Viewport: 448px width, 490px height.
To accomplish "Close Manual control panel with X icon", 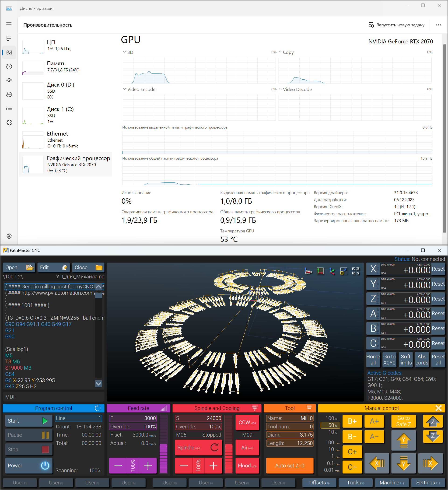I will (x=438, y=408).
